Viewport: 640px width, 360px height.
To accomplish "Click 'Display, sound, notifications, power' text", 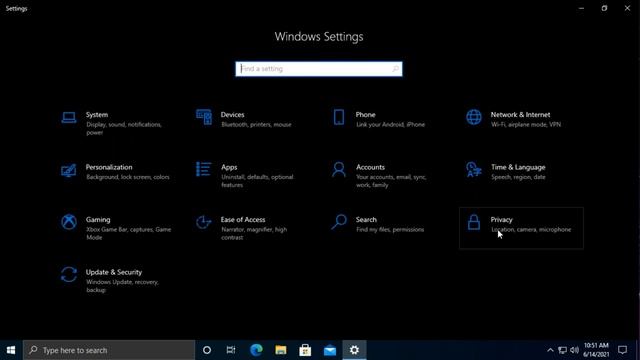I will pos(124,129).
